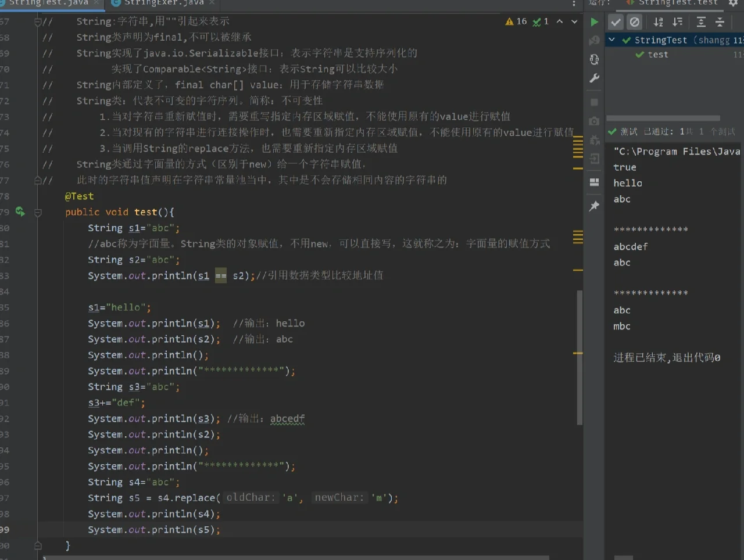Open test runner wrench settings
Screen dimensions: 744x560
pyautogui.click(x=594, y=78)
